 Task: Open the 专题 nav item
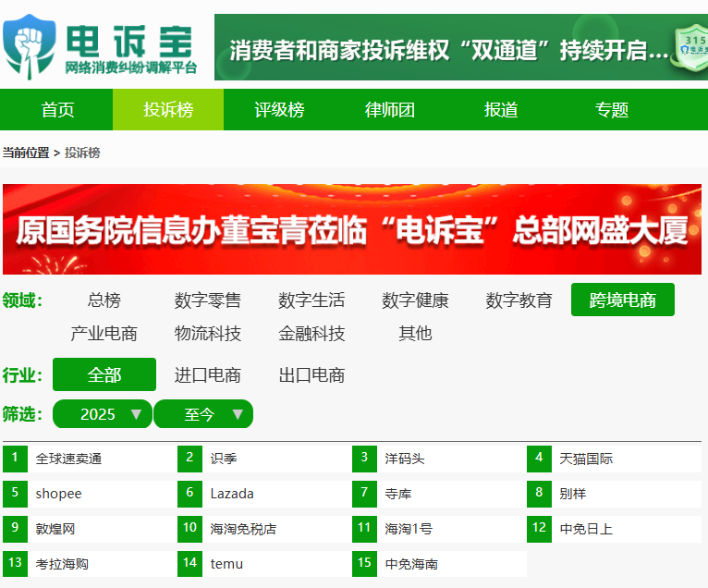coord(611,110)
